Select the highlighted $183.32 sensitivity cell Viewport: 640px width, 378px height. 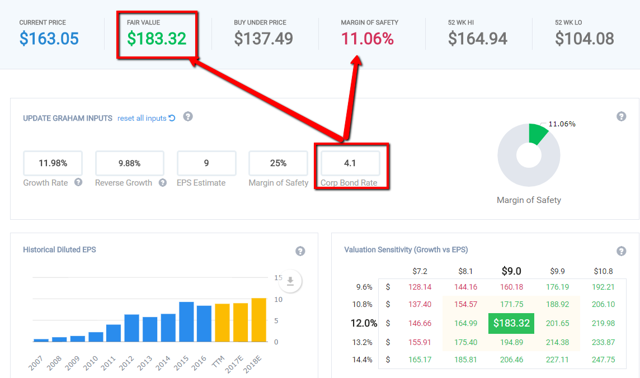(511, 323)
